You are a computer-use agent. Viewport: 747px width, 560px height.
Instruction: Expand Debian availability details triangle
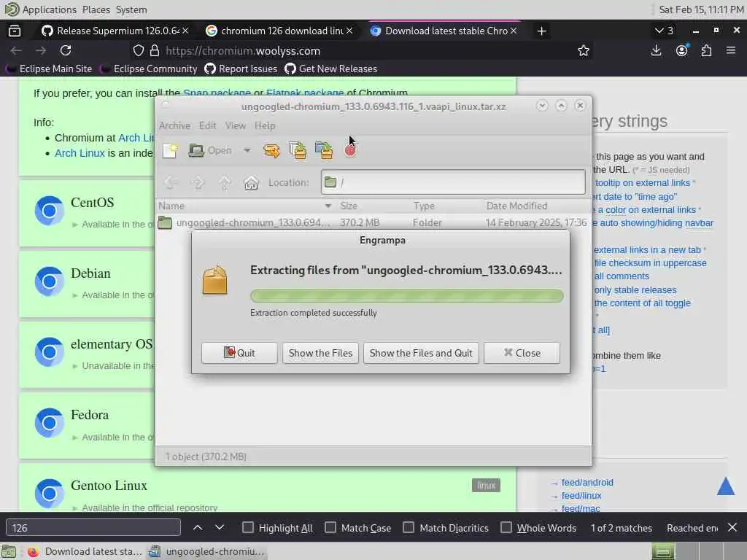coord(75,295)
